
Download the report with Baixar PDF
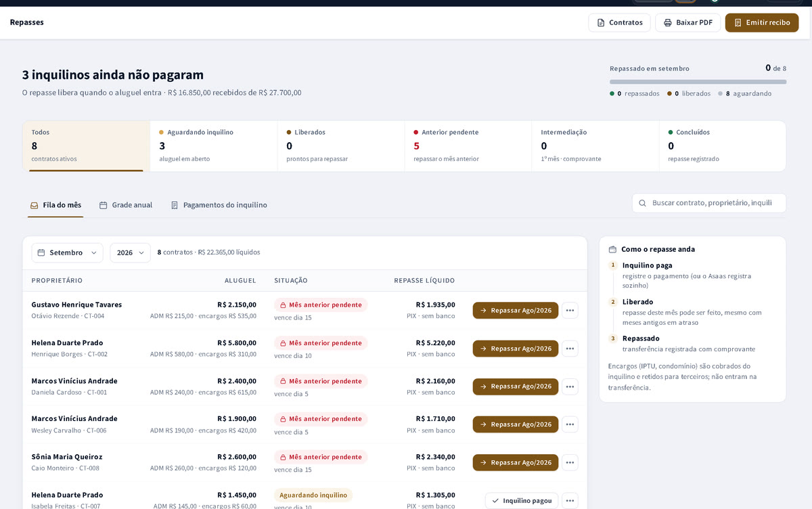coord(687,22)
